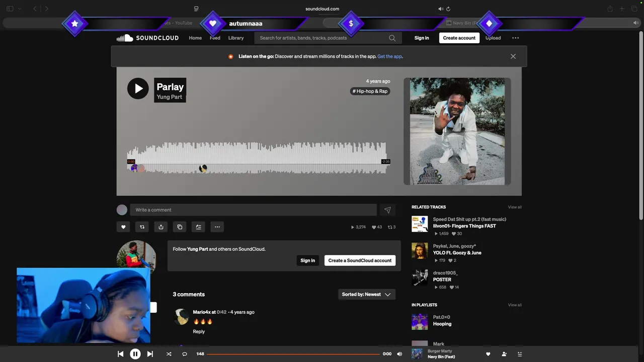The height and width of the screenshot is (362, 644).
Task: Open the Safari sidebar dropdown chevron
Action: tap(20, 9)
